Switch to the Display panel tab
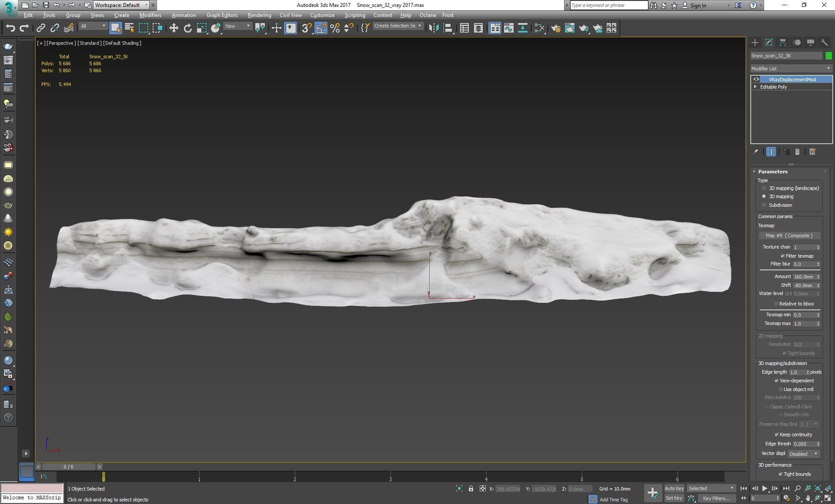The width and height of the screenshot is (835, 504). [810, 42]
